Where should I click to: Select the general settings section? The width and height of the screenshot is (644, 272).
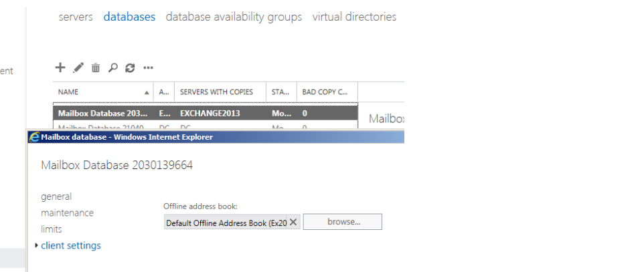(56, 196)
